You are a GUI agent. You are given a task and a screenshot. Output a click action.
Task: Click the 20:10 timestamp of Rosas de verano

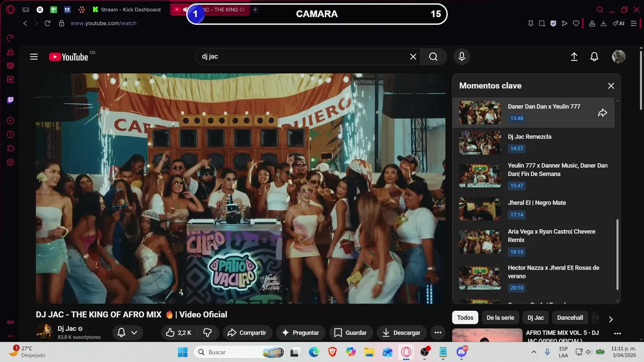click(x=517, y=288)
